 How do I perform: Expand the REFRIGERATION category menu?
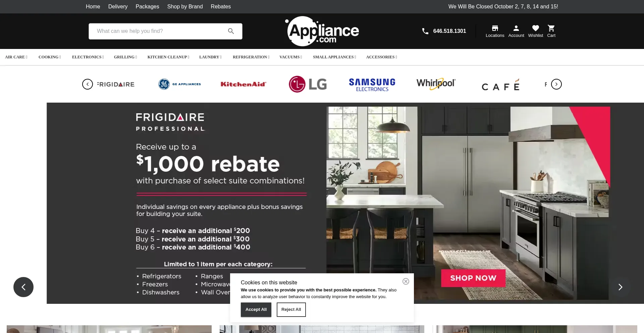tap(251, 57)
